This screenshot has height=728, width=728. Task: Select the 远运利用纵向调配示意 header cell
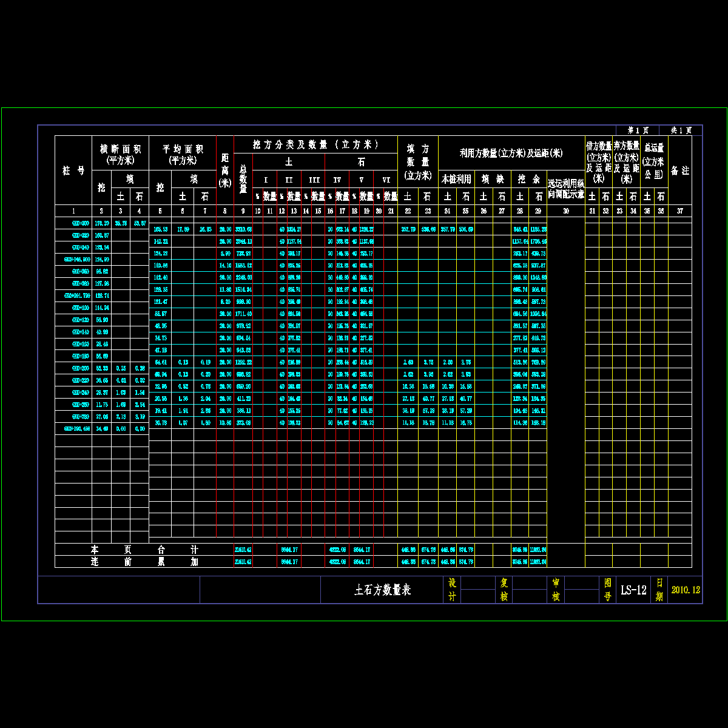coord(565,188)
